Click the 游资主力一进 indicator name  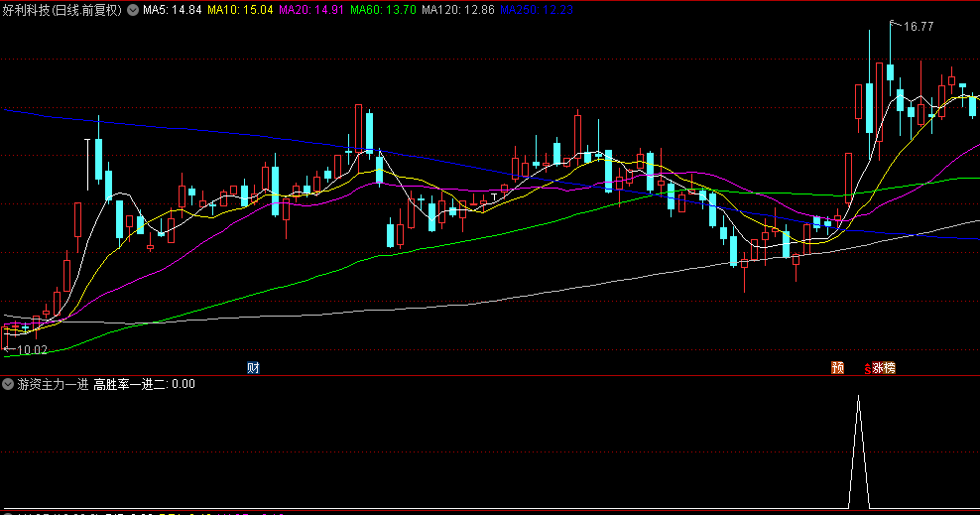click(x=54, y=384)
